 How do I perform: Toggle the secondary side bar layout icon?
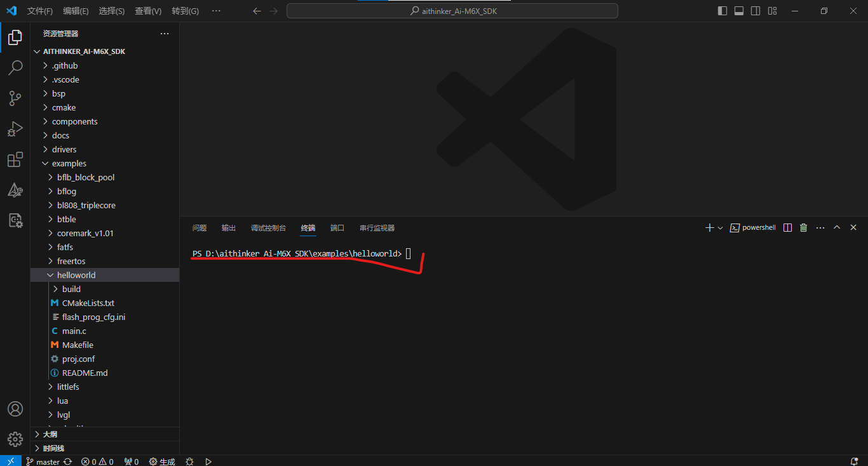click(x=756, y=11)
